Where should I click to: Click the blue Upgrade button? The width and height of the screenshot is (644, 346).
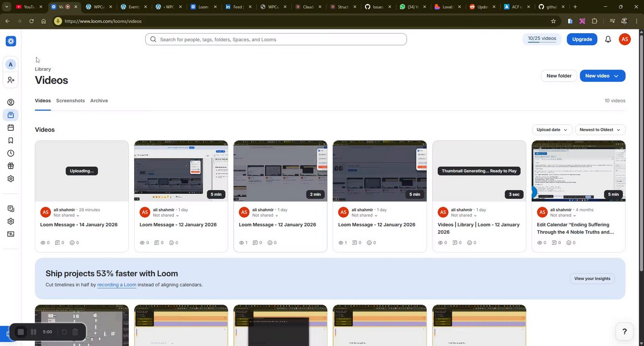coord(582,39)
